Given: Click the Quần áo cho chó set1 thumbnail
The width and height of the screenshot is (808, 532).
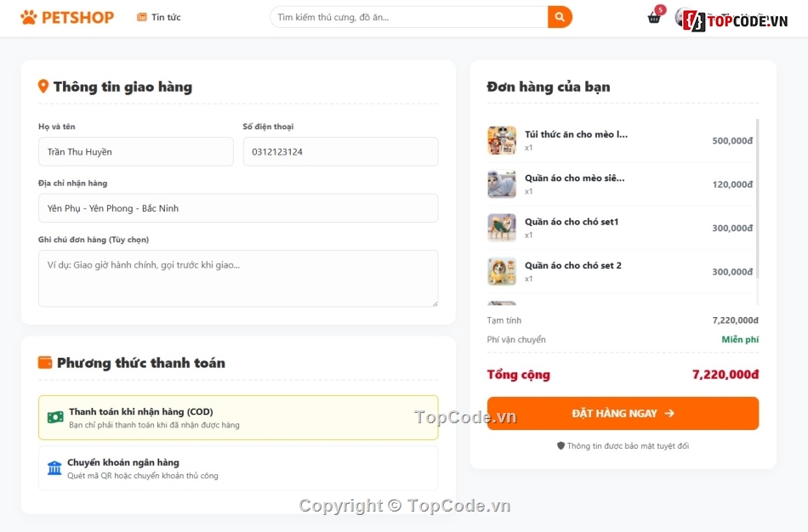Looking at the screenshot, I should (x=502, y=228).
